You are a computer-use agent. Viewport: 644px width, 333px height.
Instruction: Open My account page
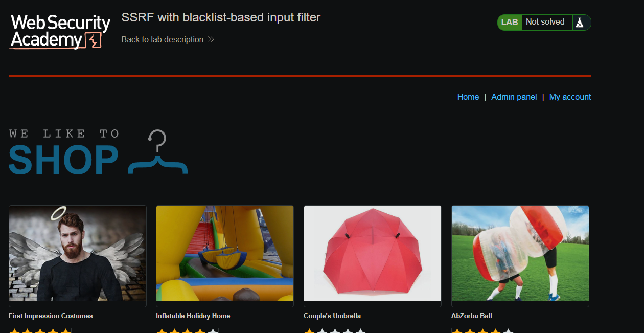pyautogui.click(x=570, y=97)
